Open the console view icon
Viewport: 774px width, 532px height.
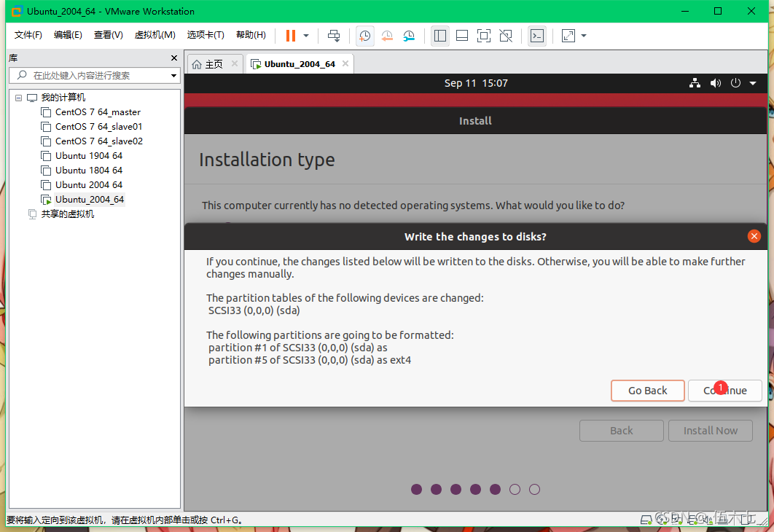point(537,36)
